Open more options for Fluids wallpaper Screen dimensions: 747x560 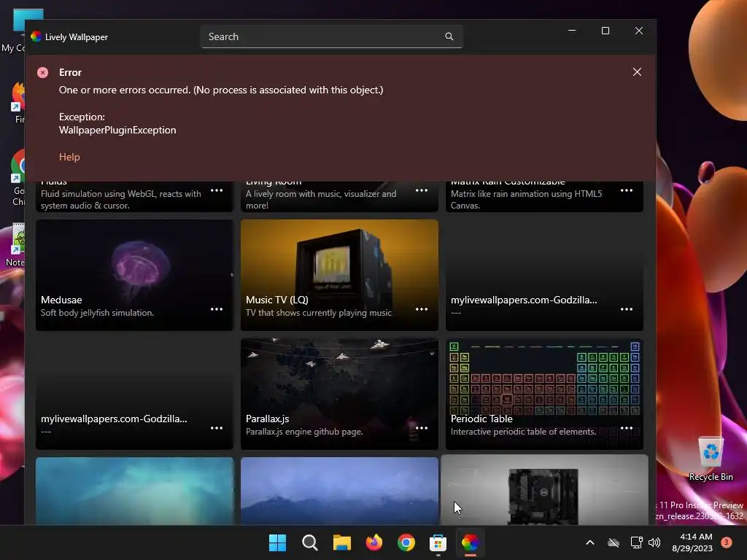coord(217,190)
